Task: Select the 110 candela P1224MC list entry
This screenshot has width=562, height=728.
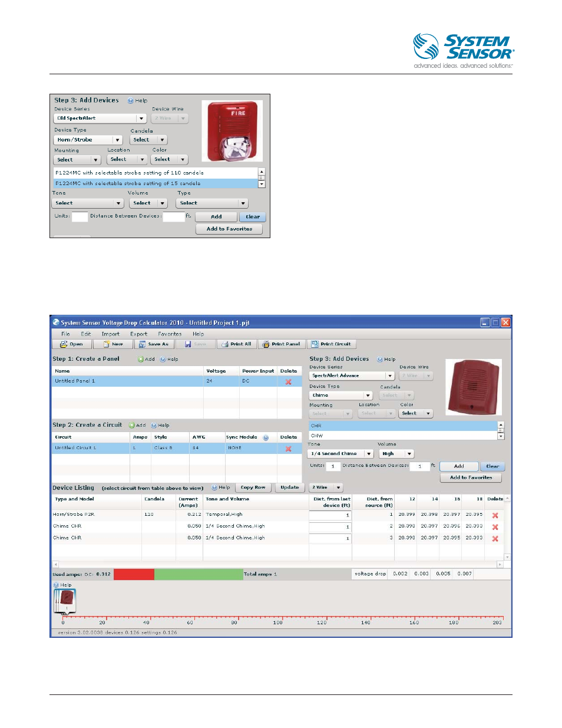Action: click(156, 173)
